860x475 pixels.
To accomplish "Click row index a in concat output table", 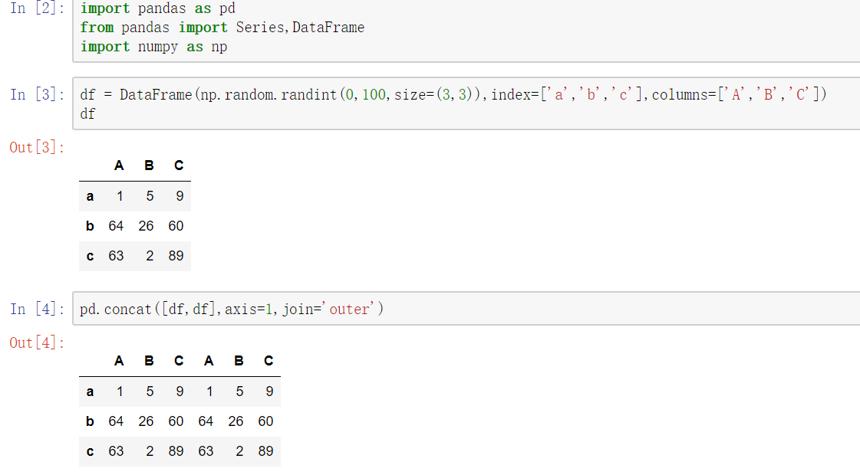I will pos(90,392).
